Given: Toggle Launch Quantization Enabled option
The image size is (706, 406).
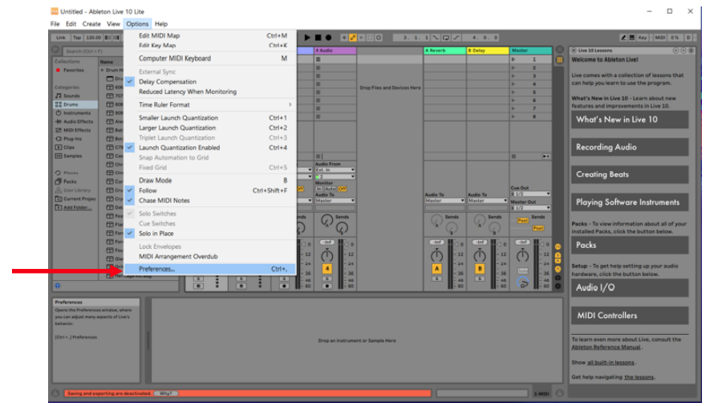Looking at the screenshot, I should coord(210,148).
